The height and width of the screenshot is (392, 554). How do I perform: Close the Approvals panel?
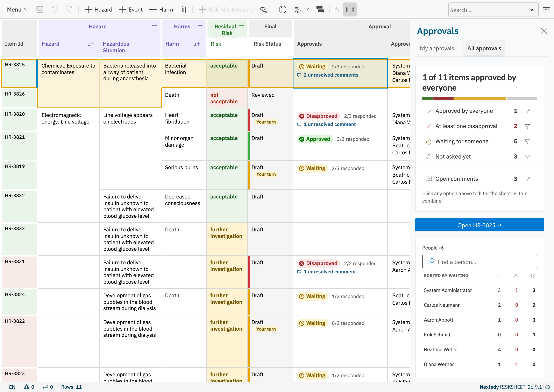(543, 31)
